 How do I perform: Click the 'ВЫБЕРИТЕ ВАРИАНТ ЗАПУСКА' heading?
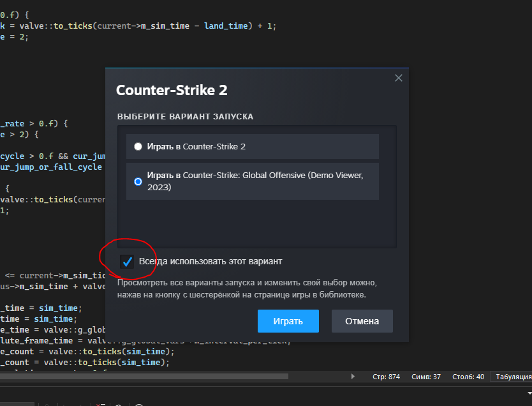click(185, 117)
